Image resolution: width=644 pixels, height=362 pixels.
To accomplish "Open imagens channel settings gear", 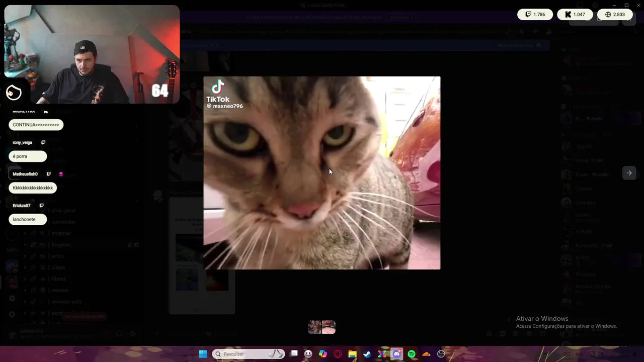I will point(136,245).
